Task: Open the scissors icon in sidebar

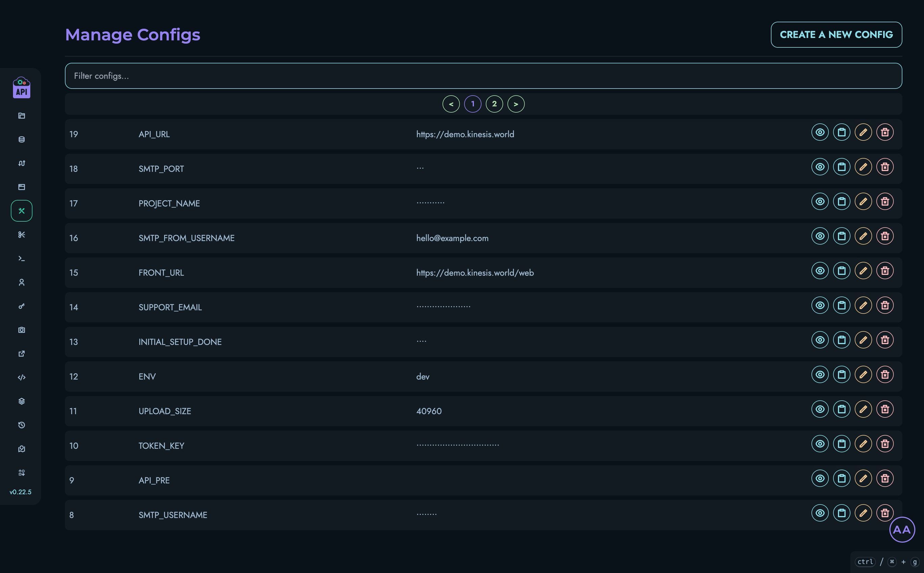Action: pyautogui.click(x=22, y=235)
